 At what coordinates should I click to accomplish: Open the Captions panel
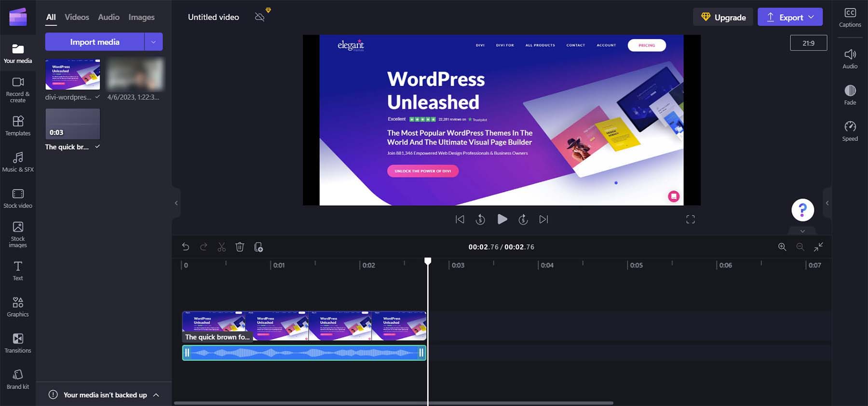click(850, 17)
